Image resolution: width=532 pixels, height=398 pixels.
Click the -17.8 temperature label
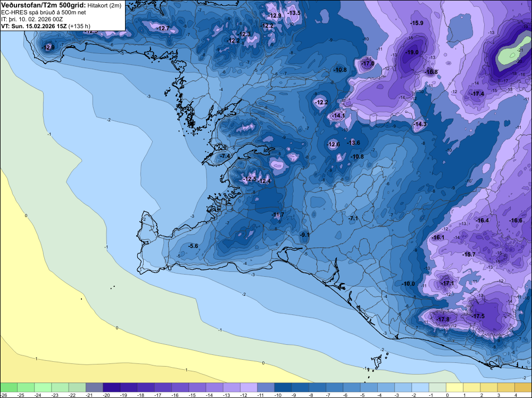tap(443, 319)
